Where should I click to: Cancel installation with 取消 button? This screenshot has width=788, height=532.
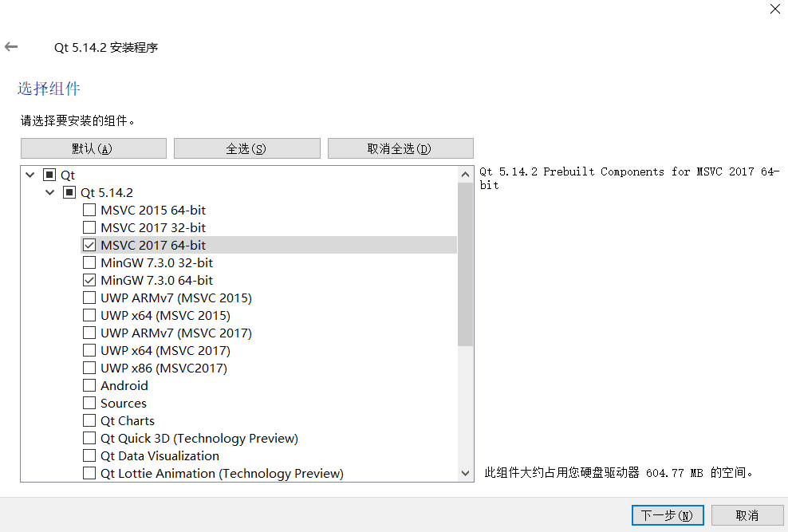point(747,515)
